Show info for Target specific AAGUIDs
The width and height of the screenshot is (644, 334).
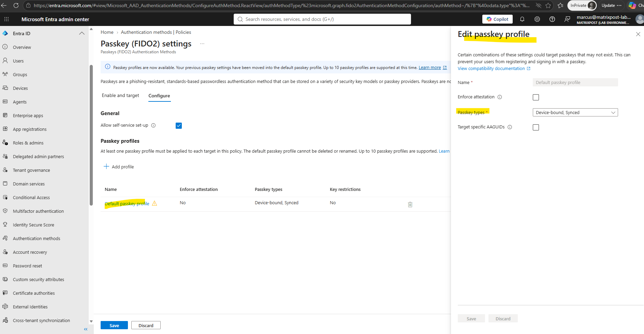tap(510, 127)
